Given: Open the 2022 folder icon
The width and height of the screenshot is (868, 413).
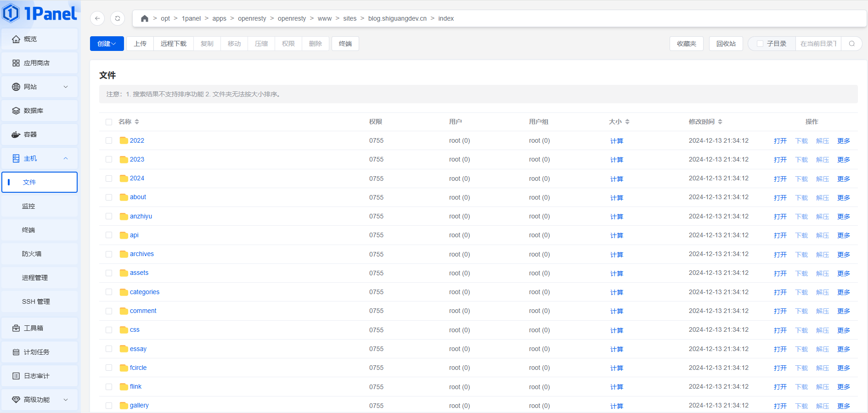Looking at the screenshot, I should point(124,140).
